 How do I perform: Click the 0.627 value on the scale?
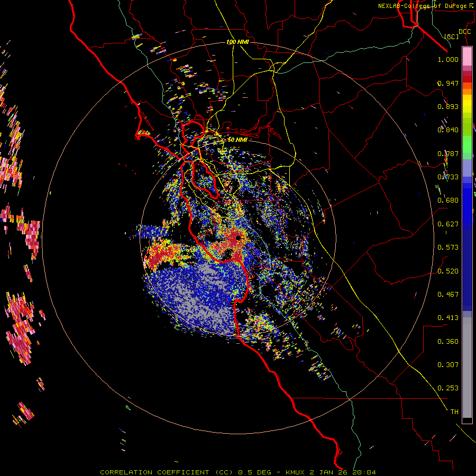(448, 224)
